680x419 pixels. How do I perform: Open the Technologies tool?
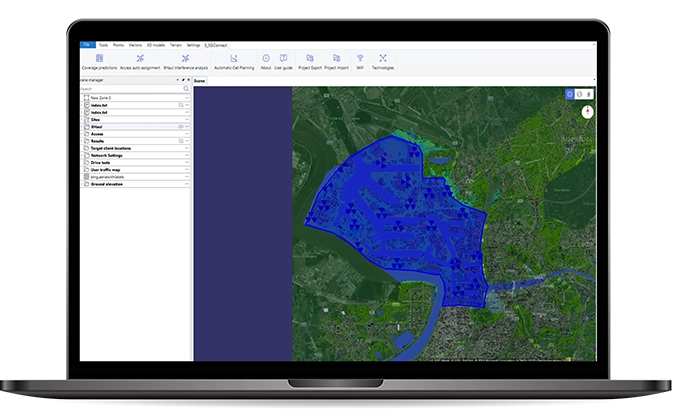pos(382,62)
